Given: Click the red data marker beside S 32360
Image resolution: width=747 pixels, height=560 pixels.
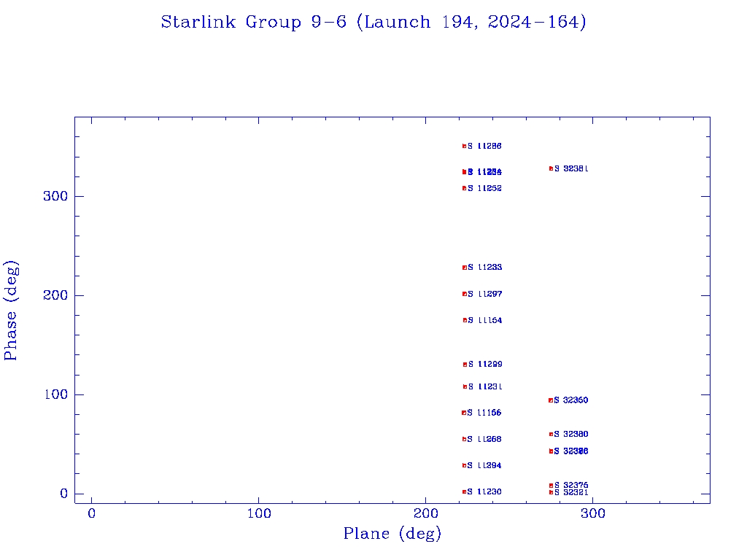Looking at the screenshot, I should coord(551,400).
